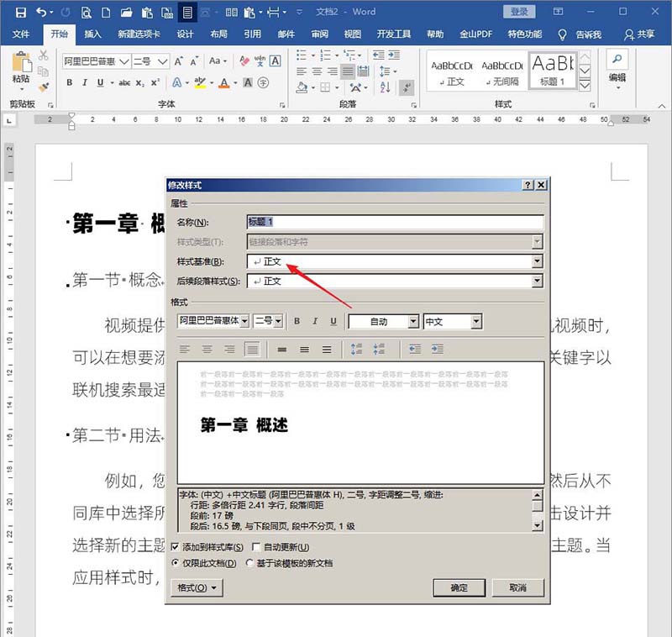Open the 样式基准 dropdown
672x637 pixels.
(x=538, y=260)
